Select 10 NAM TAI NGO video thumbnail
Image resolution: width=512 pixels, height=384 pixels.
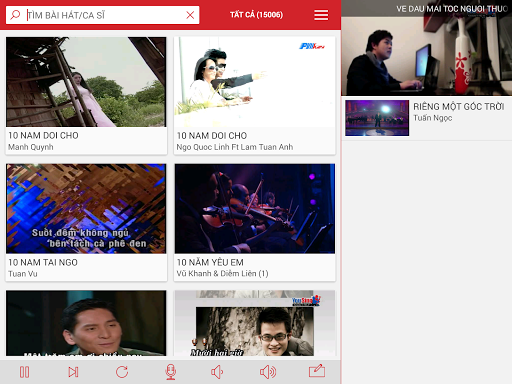86,209
